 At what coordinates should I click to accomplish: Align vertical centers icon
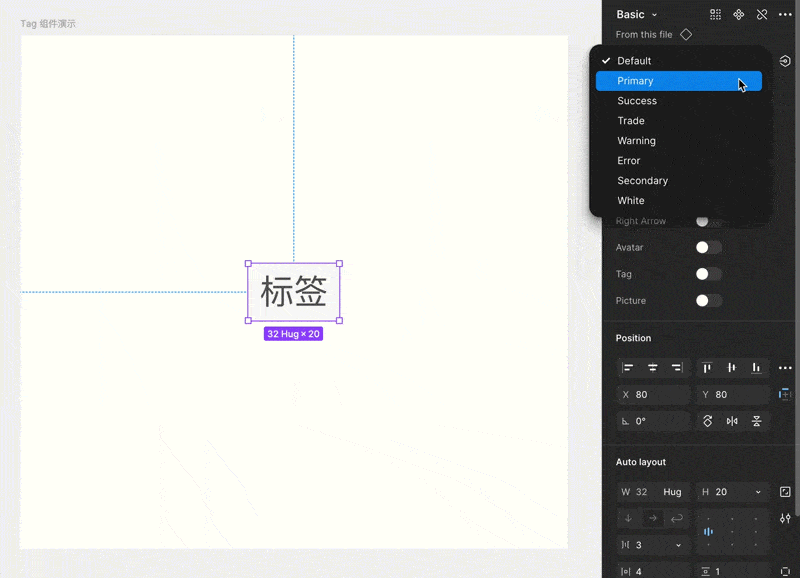(731, 368)
